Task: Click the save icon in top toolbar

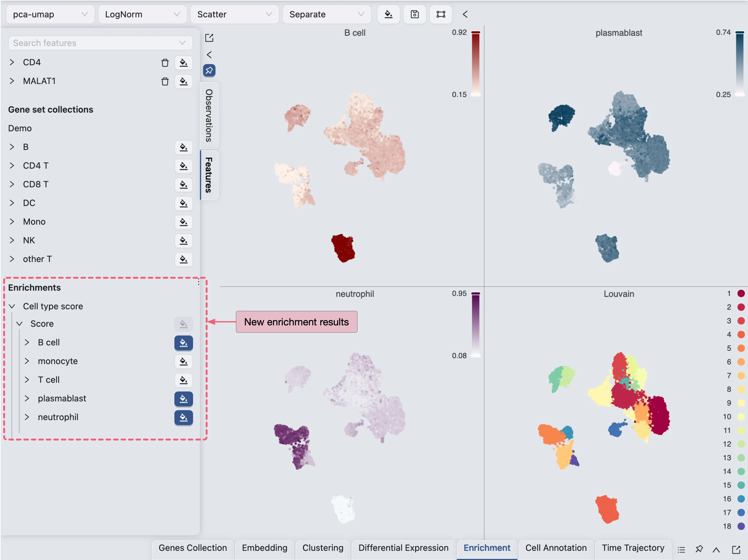Action: click(415, 14)
